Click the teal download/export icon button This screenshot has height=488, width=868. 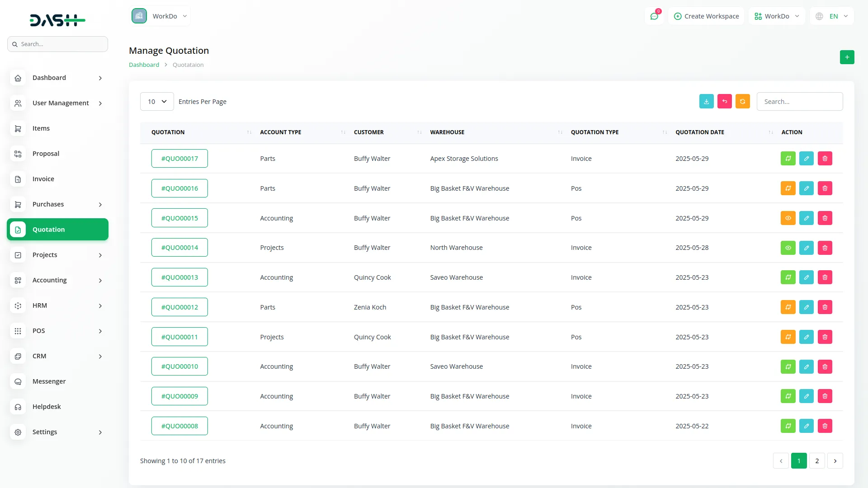pos(706,101)
